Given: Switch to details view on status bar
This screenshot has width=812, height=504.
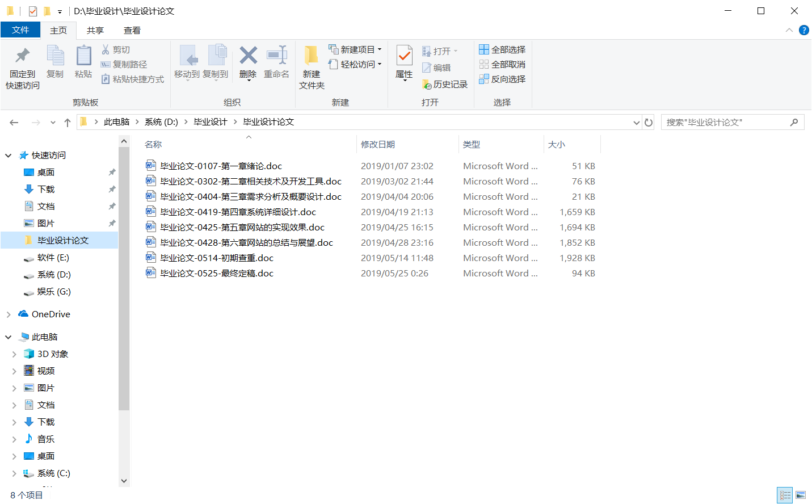Looking at the screenshot, I should 785,495.
